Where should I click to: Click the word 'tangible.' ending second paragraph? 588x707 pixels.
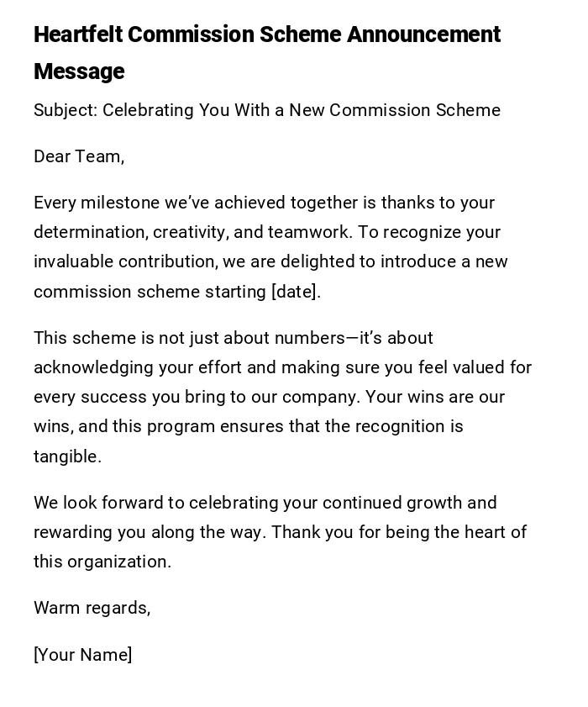[x=67, y=456]
